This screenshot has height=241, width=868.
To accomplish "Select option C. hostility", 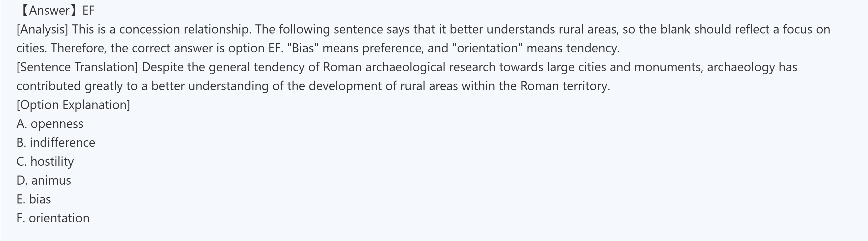I will (45, 162).
